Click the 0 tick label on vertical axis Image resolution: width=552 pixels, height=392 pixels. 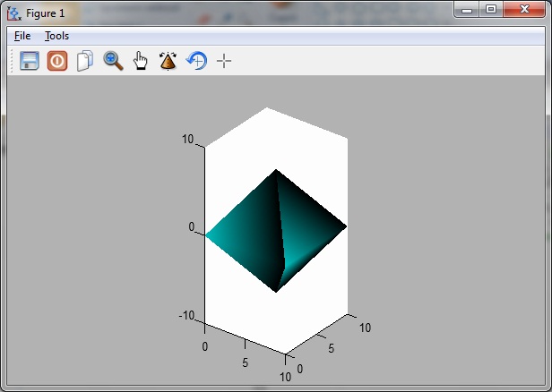[x=191, y=227]
